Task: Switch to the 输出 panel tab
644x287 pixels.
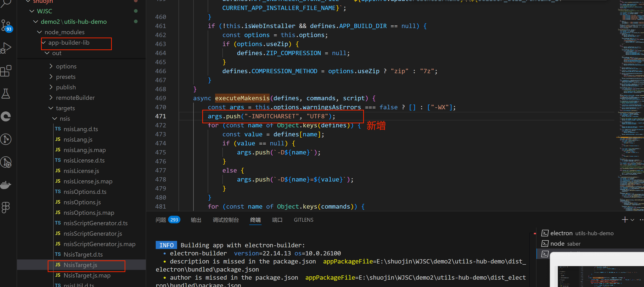Action: point(196,220)
